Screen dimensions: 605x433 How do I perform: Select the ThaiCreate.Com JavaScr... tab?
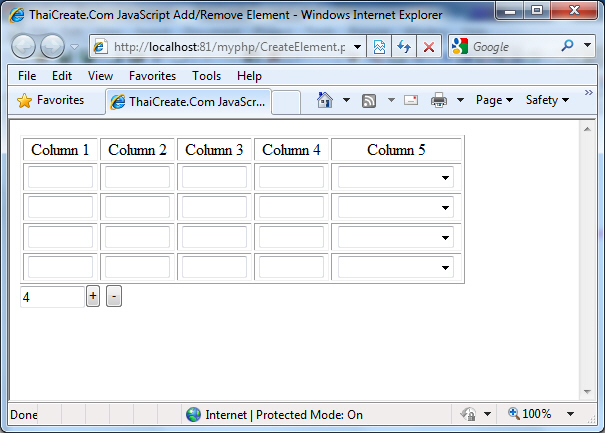[188, 102]
